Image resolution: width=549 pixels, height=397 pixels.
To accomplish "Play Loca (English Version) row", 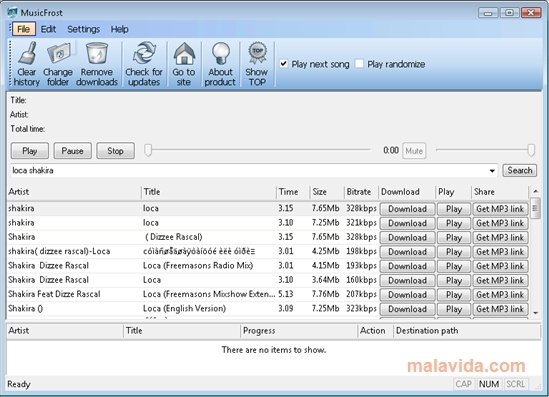I will (x=454, y=309).
